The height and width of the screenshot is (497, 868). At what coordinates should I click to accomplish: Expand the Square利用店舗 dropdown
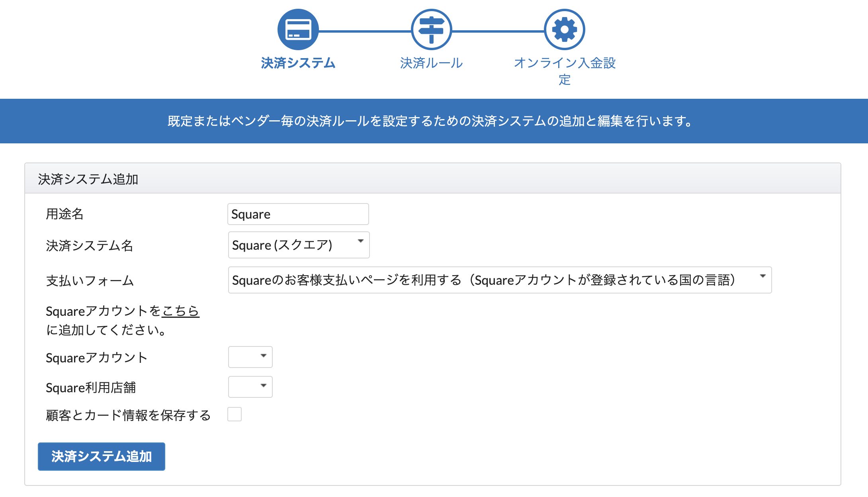click(x=250, y=387)
